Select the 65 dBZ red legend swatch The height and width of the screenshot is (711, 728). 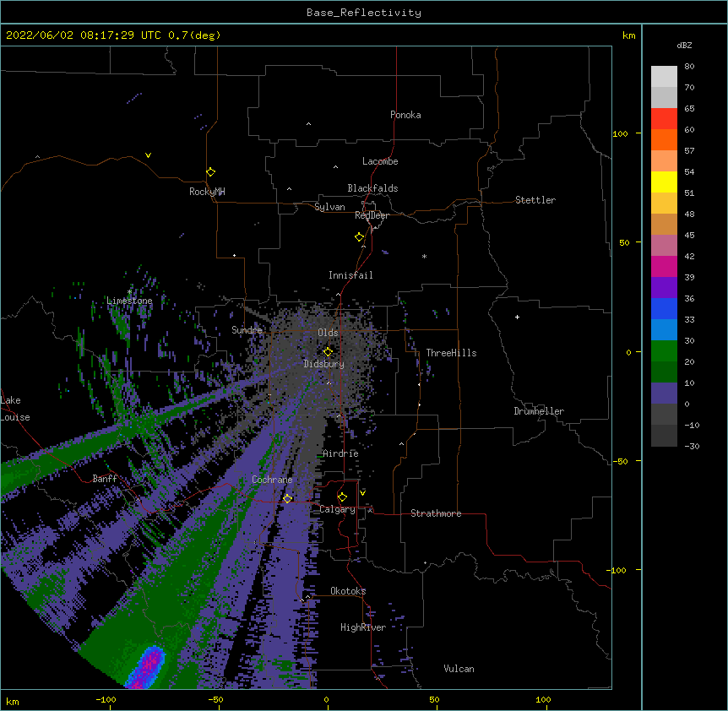point(664,119)
